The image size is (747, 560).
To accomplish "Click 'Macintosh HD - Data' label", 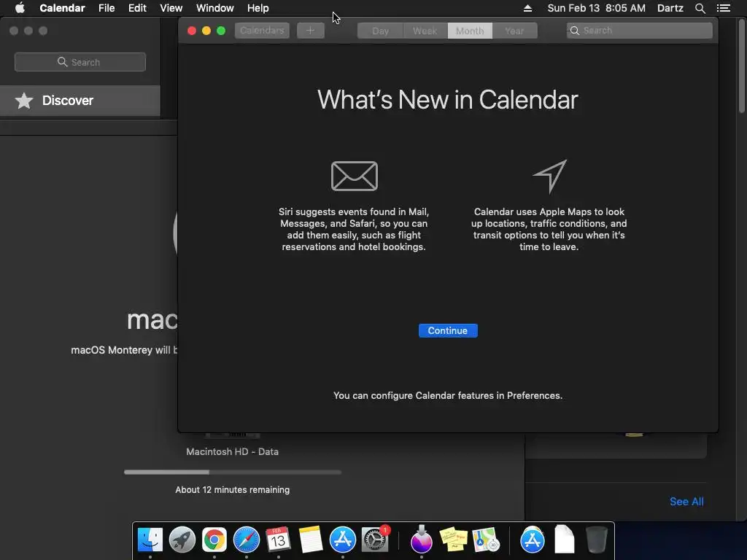I will tap(233, 451).
